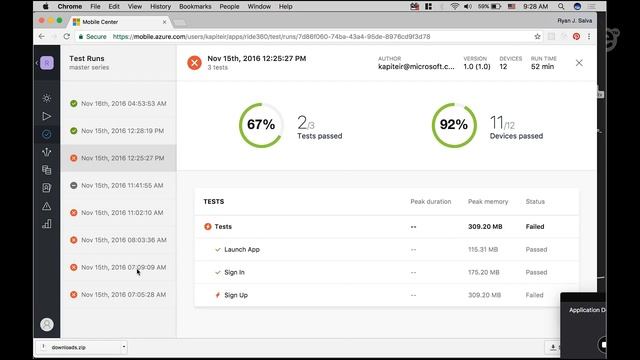Open the failed Sign Up test row
Image resolution: width=640 pixels, height=360 pixels.
(x=387, y=295)
